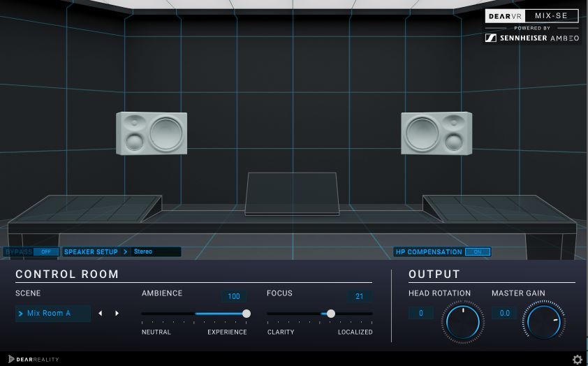Turn off HP Compensation
Viewport: 588px width, 366px height.
(478, 251)
